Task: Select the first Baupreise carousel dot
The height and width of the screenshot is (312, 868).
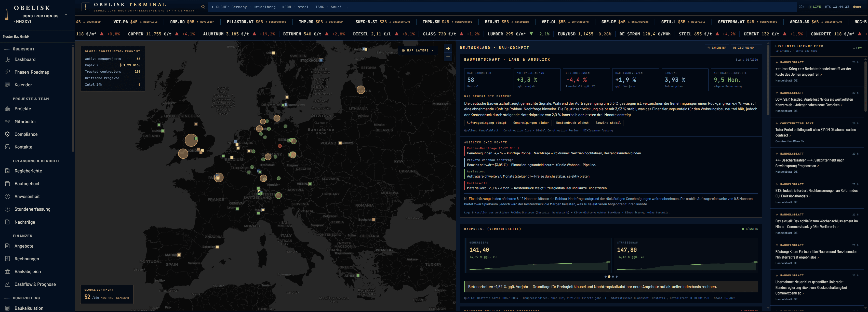Action: pyautogui.click(x=606, y=277)
